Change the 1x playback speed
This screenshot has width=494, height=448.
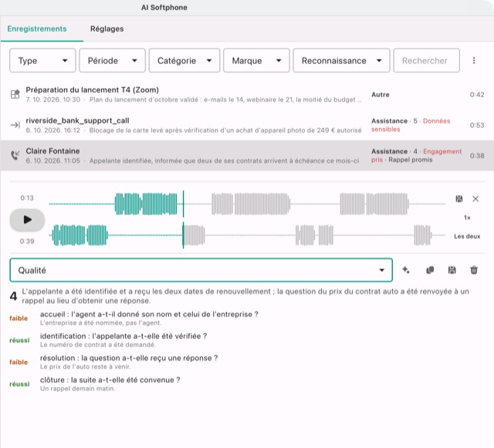click(467, 217)
